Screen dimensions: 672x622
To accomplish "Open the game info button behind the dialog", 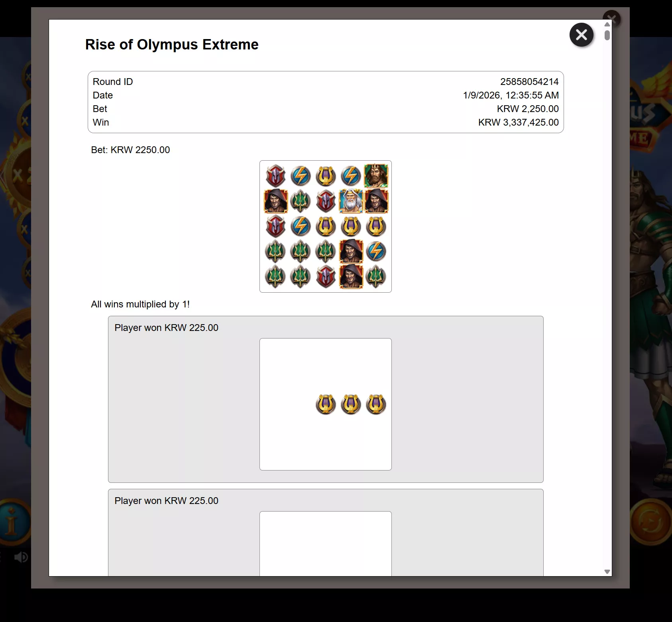I will tap(12, 522).
